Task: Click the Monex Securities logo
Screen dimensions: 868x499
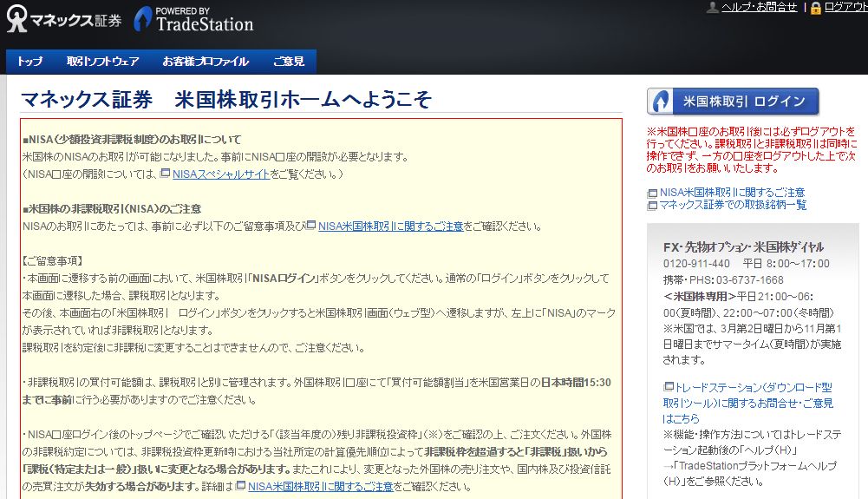Action: tap(63, 19)
